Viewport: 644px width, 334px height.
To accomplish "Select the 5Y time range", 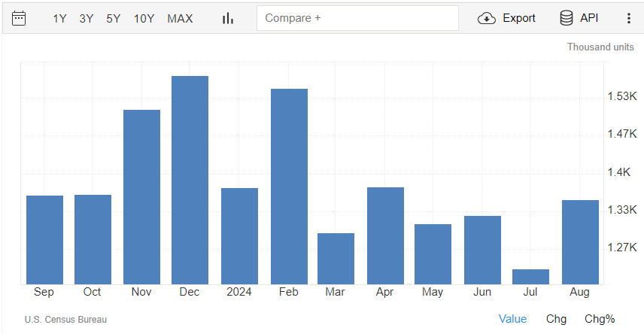I will point(114,19).
